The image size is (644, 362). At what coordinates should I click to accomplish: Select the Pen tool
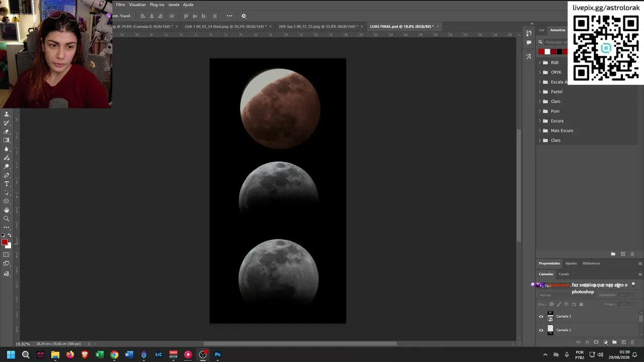tap(7, 175)
